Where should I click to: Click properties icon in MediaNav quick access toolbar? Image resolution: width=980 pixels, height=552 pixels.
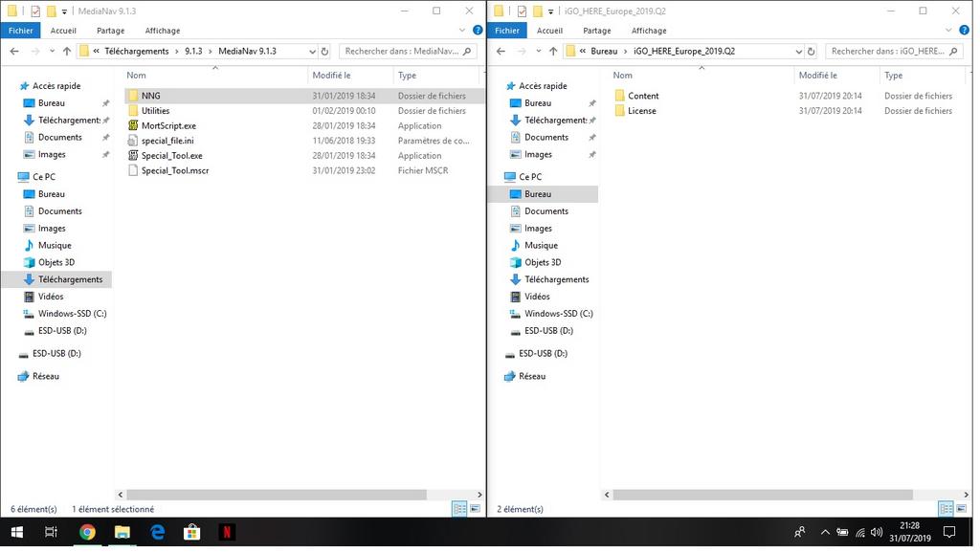pyautogui.click(x=35, y=11)
